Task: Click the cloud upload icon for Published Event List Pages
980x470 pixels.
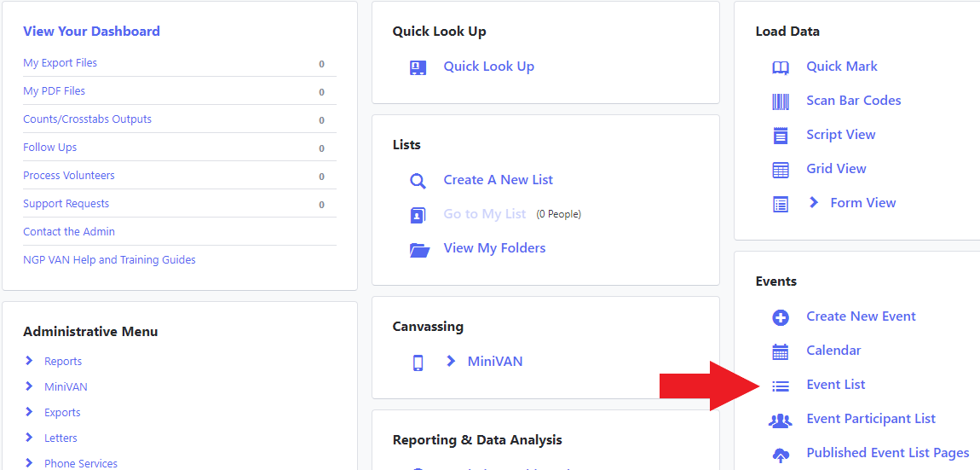Action: 781,455
